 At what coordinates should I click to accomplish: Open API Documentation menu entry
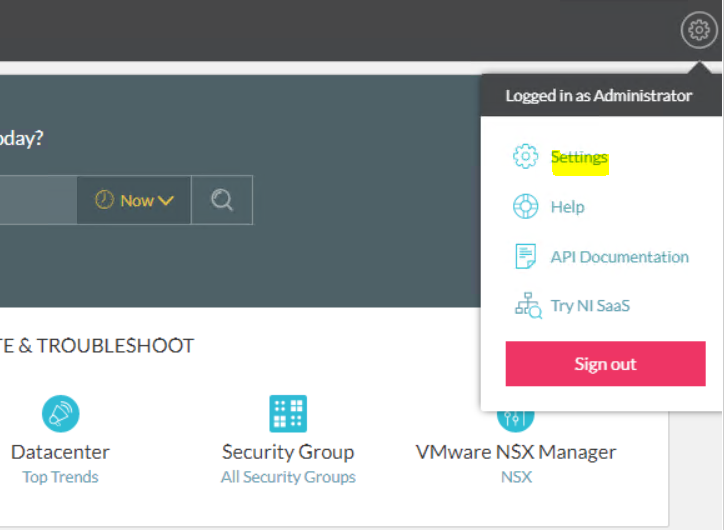619,257
